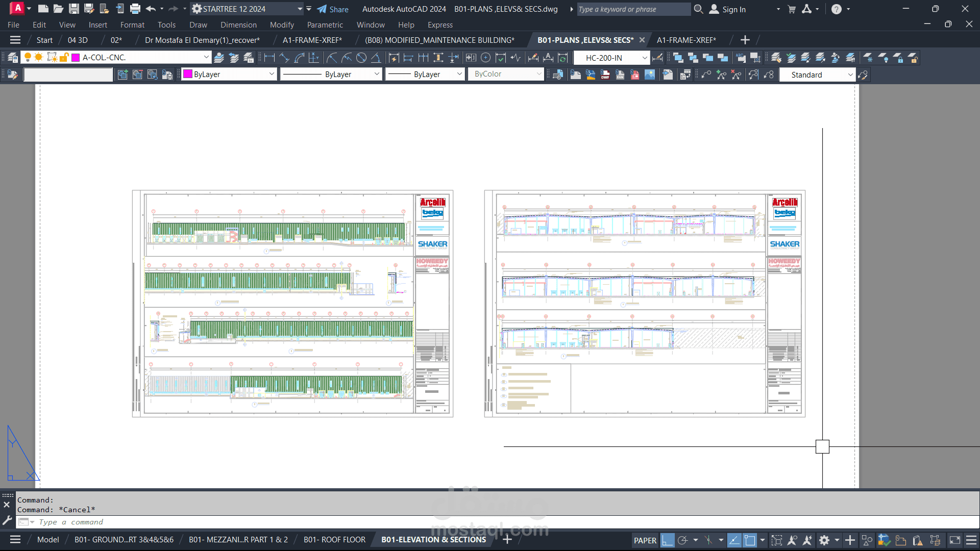Screen dimensions: 980x551
Task: Click magenta ByLayer color swatch
Action: click(188, 74)
